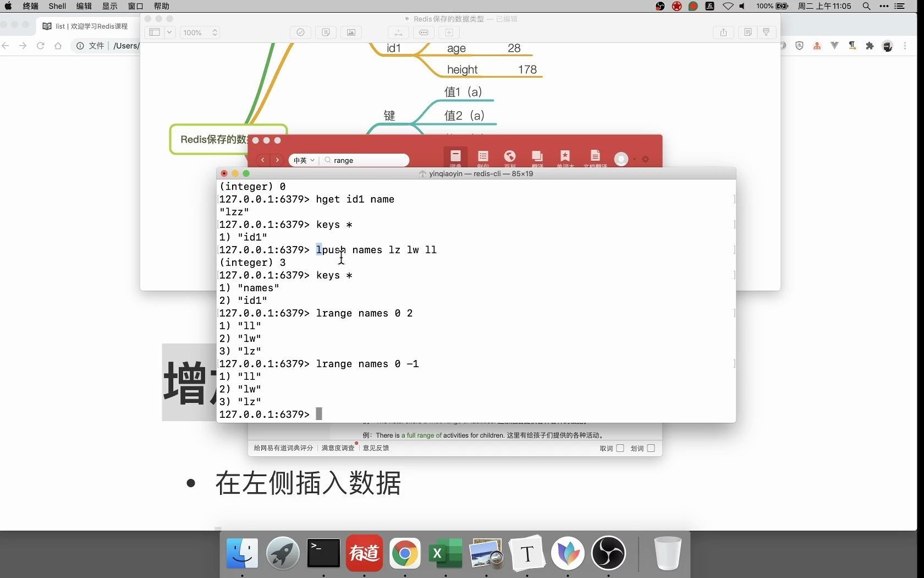The image size is (924, 578).
Task: Open the sticker/emoji tool in the document toolbar
Action: [326, 32]
